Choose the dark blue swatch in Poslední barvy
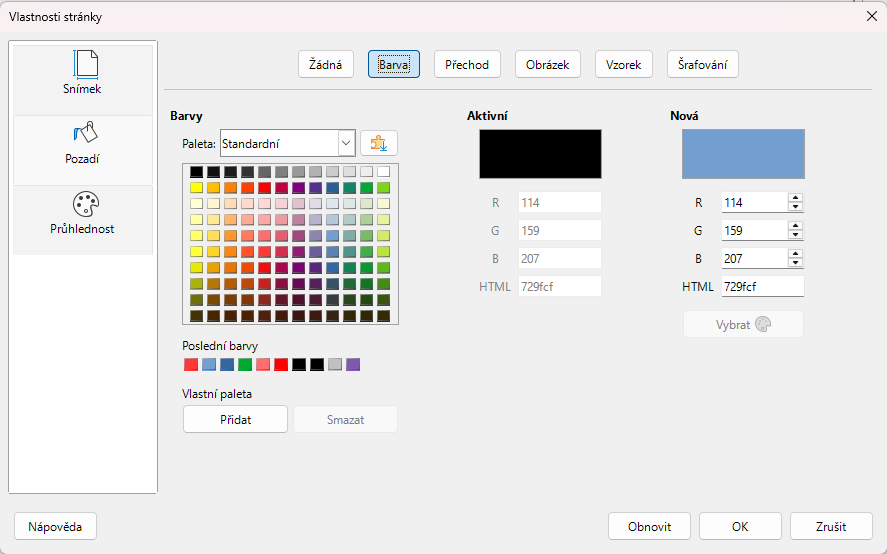This screenshot has height=554, width=887. (227, 364)
